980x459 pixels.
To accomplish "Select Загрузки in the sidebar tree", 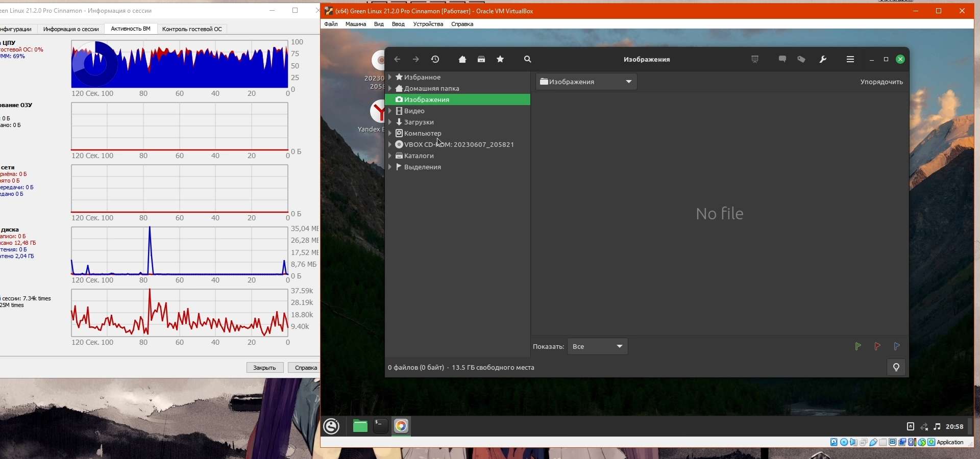I will [419, 122].
